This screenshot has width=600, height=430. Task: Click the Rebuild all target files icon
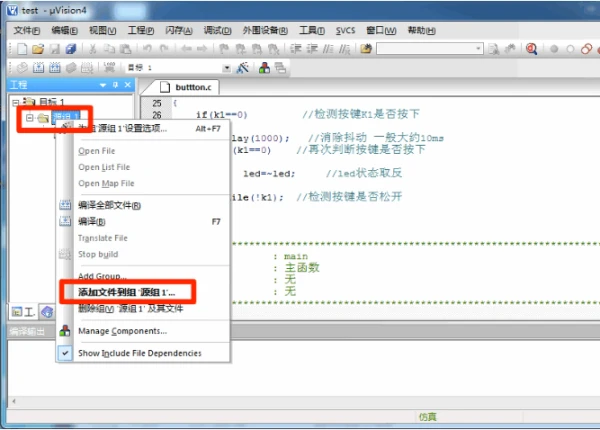pos(55,68)
